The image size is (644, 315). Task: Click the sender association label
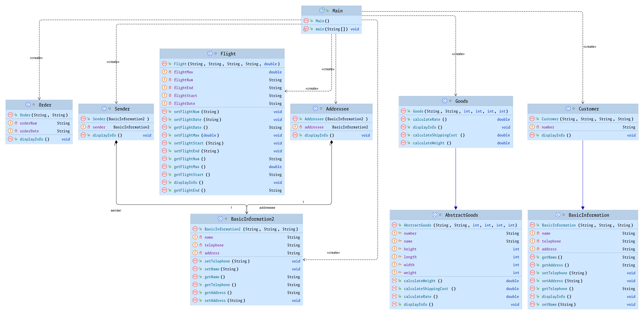[x=116, y=210]
